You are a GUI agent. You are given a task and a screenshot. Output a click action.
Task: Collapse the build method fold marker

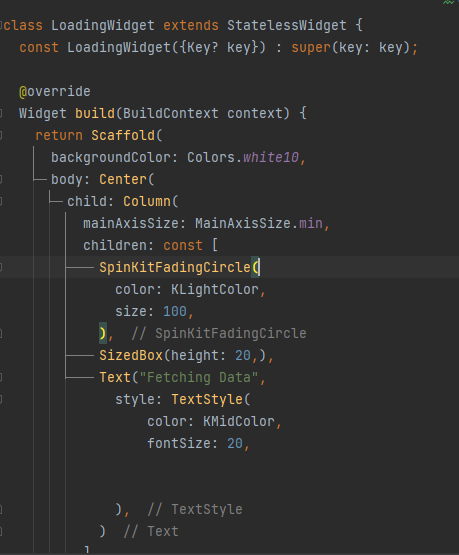pos(1,114)
